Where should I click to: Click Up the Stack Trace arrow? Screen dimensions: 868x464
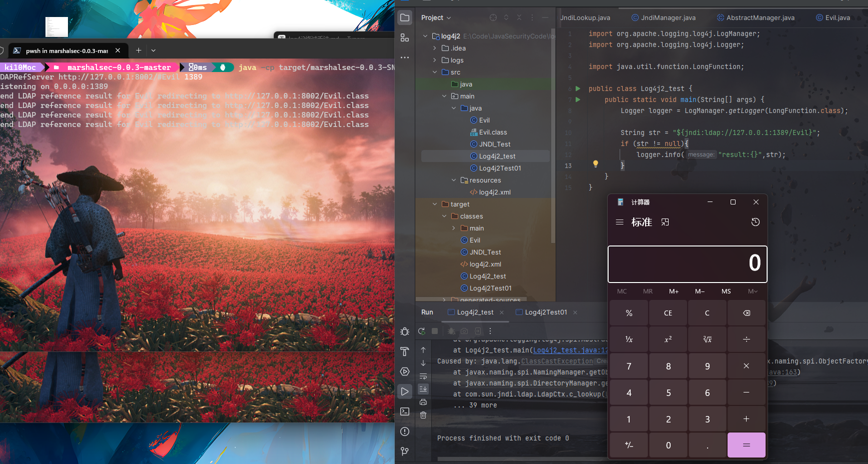tap(423, 350)
